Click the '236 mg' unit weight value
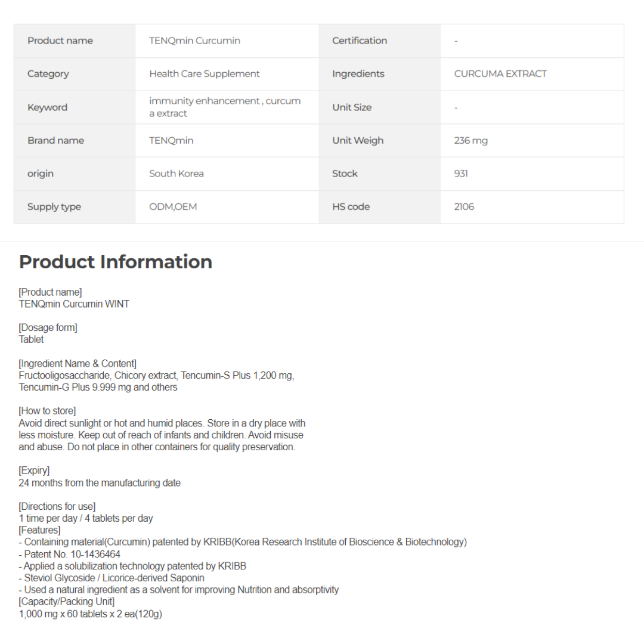644x644 pixels. click(x=470, y=141)
